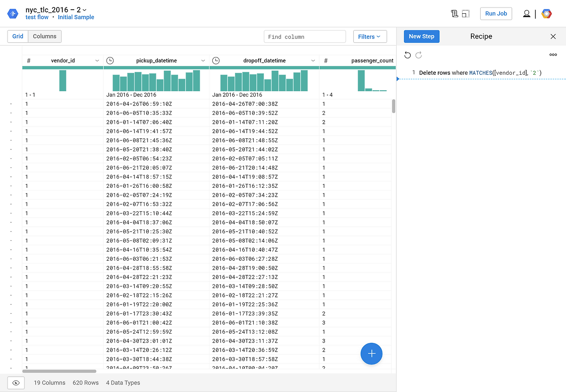The image size is (566, 392).
Task: Click the dashed selection icon beside Run Job
Action: coord(466,14)
